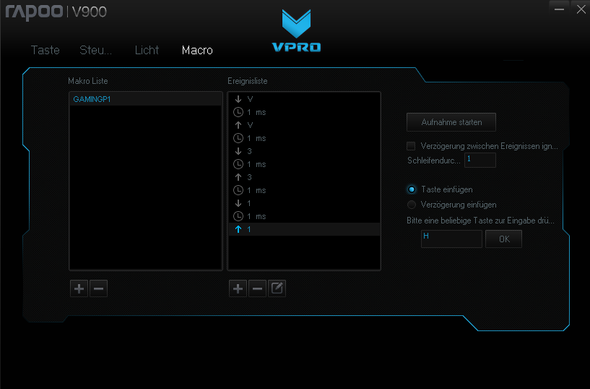This screenshot has width=590, height=389.
Task: Confirm key input with OK button
Action: click(x=504, y=239)
